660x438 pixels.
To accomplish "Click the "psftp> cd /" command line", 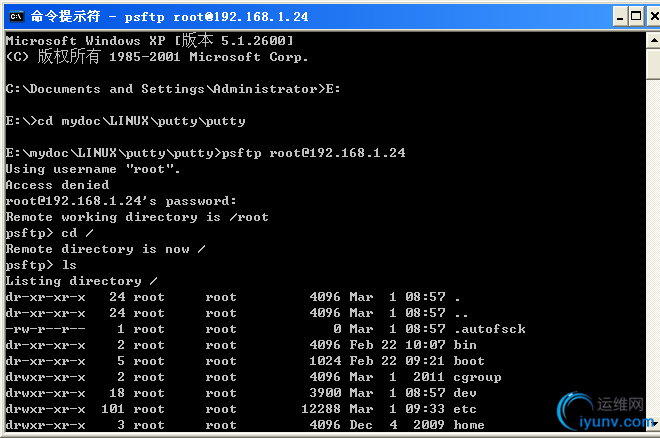I will (49, 233).
